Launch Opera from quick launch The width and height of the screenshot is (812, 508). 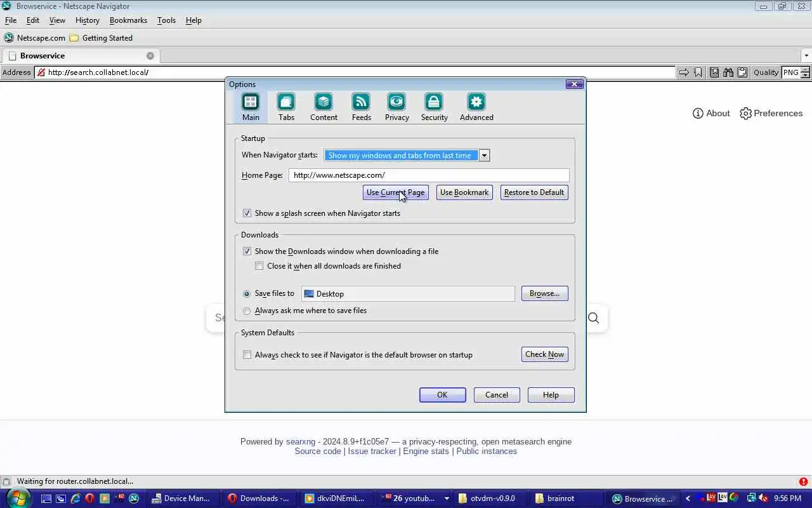click(89, 499)
